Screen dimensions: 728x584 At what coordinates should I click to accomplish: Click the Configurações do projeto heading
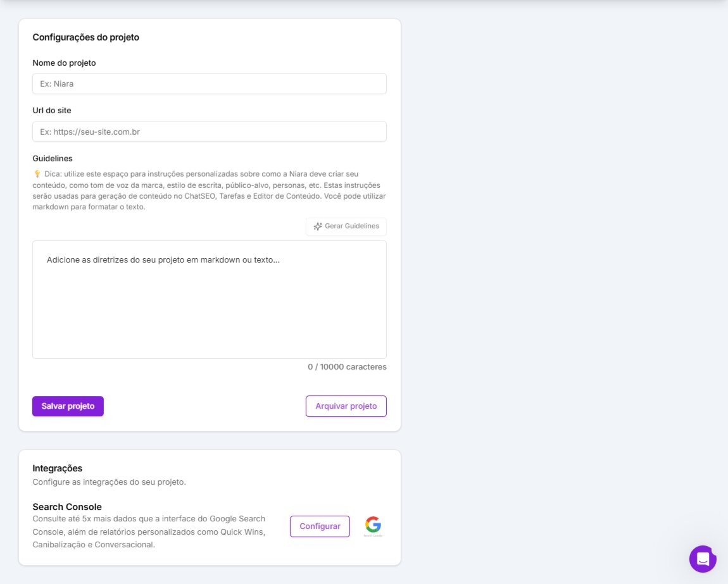tap(87, 37)
